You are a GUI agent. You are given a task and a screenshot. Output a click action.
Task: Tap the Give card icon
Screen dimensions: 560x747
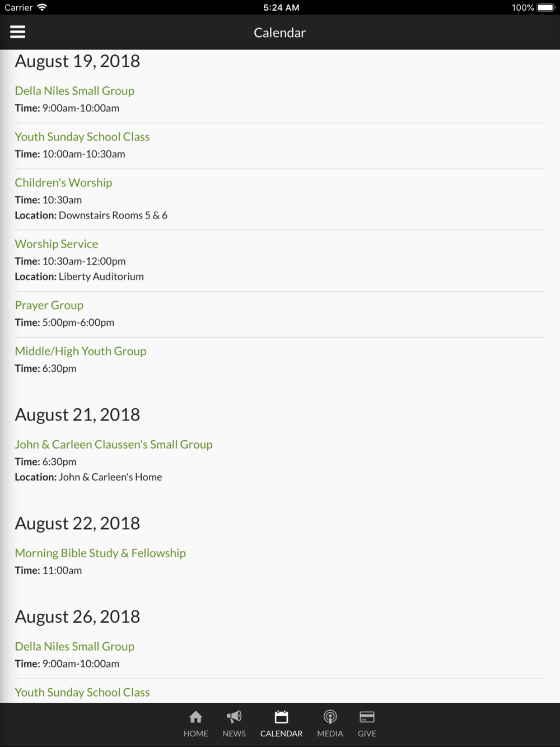click(367, 717)
